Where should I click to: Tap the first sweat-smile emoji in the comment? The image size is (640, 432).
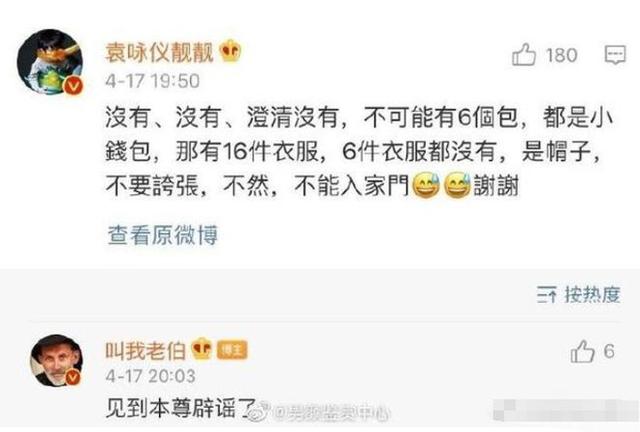(x=426, y=185)
